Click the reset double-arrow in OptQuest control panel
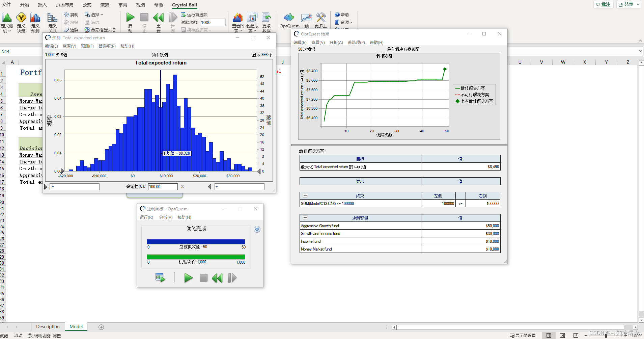Screen dimensions: 644x339 (x=217, y=278)
